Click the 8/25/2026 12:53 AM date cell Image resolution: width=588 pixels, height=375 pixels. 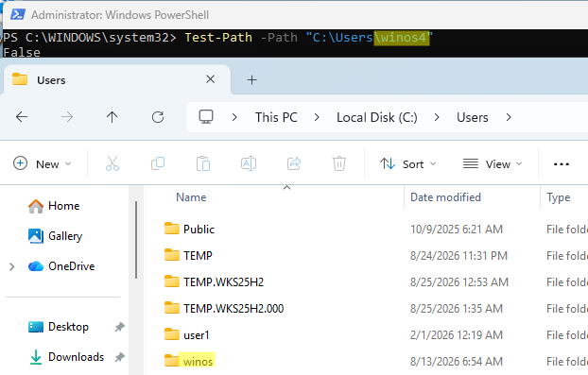tap(459, 281)
